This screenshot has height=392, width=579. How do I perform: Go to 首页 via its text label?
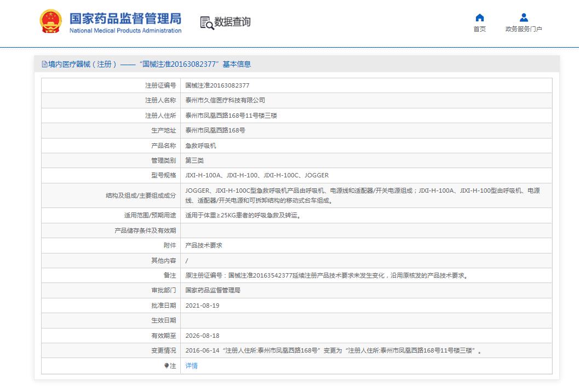coord(479,29)
